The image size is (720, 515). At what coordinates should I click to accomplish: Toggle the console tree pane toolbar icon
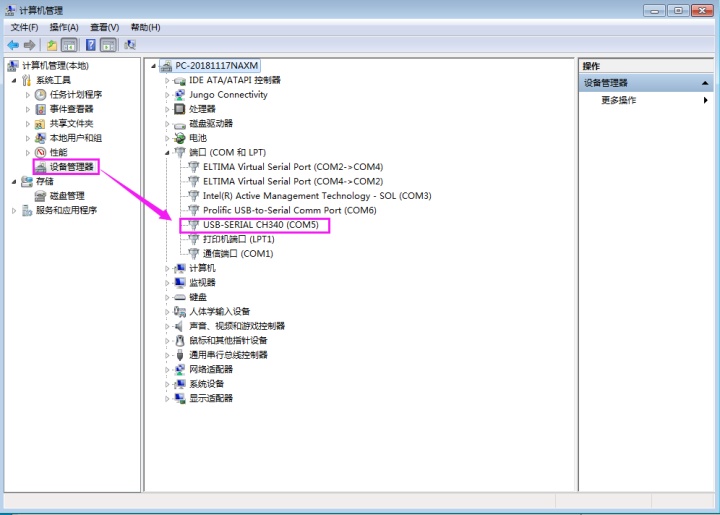tap(69, 45)
